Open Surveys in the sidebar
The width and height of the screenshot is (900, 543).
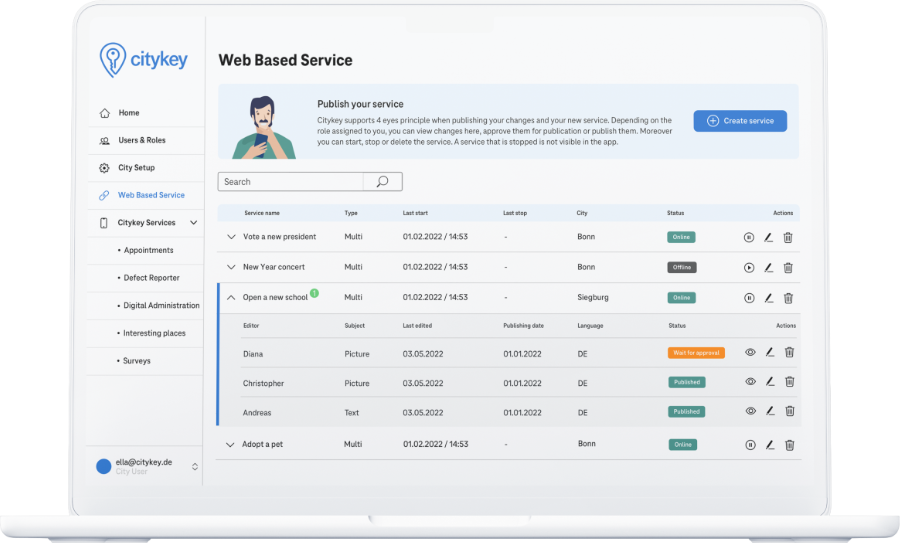tap(136, 360)
